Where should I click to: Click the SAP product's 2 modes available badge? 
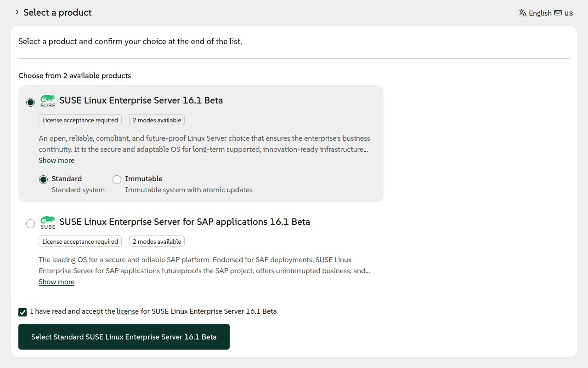(x=157, y=241)
